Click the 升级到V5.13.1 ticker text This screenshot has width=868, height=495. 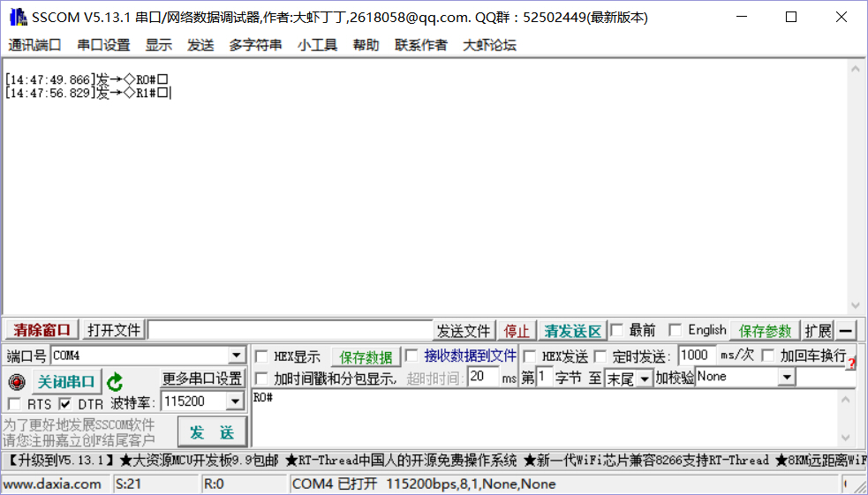pyautogui.click(x=62, y=460)
